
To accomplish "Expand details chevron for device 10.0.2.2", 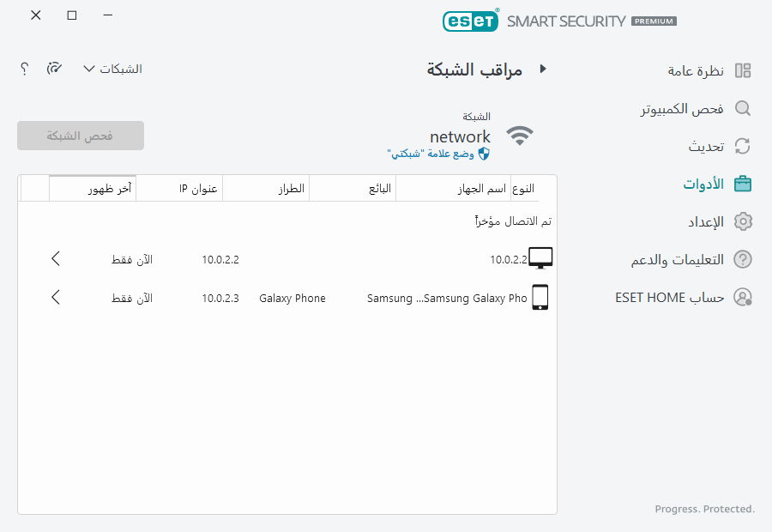I will [56, 258].
